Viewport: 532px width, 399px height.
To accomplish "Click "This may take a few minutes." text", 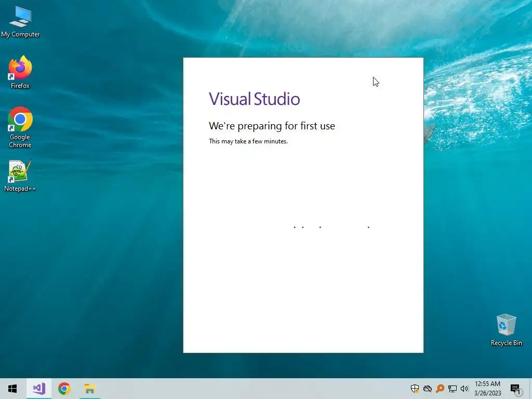I will 248,141.
